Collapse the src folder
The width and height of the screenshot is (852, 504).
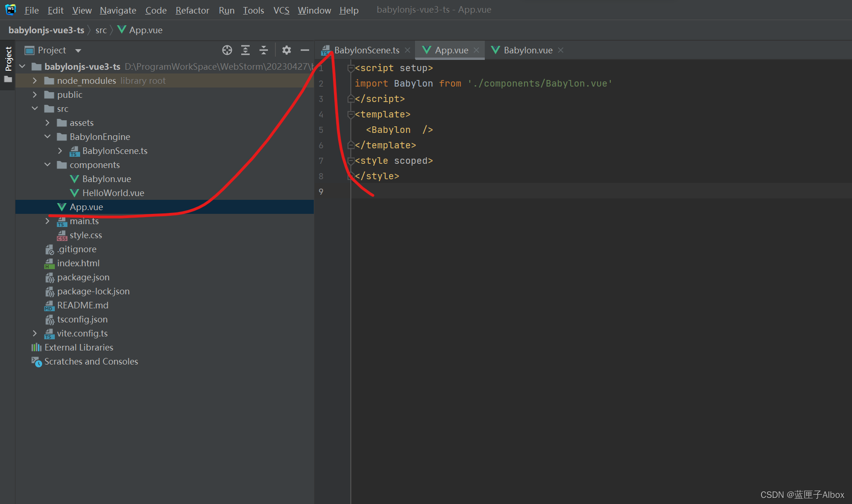point(35,109)
